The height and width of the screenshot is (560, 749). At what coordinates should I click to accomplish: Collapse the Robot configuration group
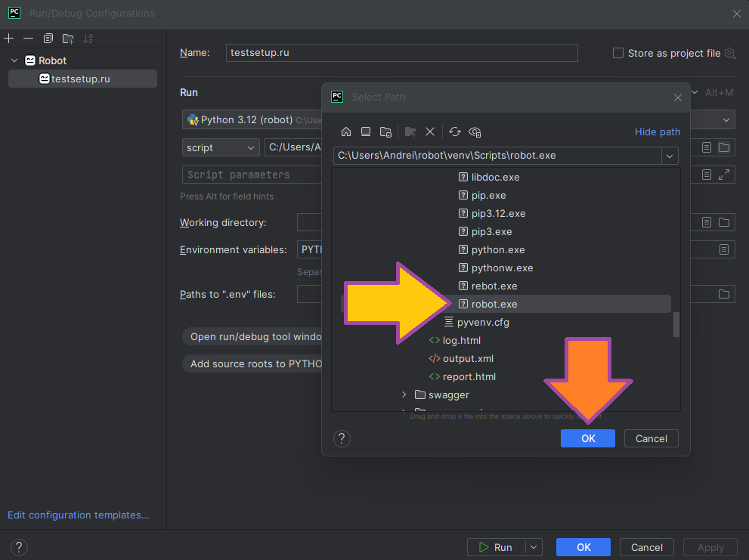pyautogui.click(x=14, y=60)
